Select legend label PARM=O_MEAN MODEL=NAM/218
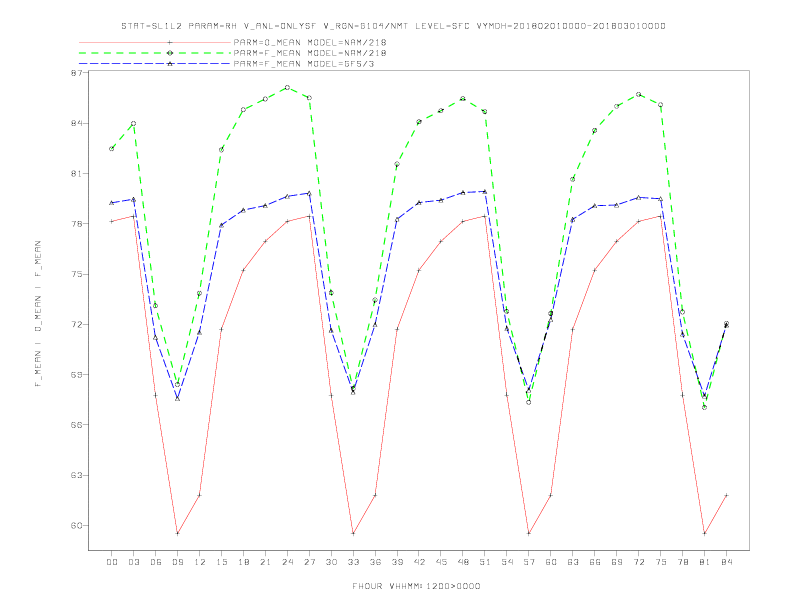This screenshot has height=612, width=792. click(x=310, y=42)
